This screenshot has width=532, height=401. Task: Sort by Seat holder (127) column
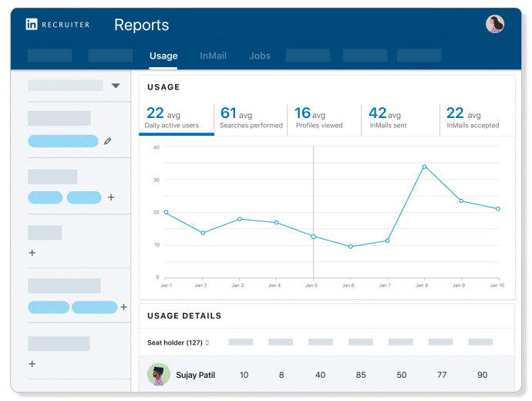pyautogui.click(x=178, y=342)
